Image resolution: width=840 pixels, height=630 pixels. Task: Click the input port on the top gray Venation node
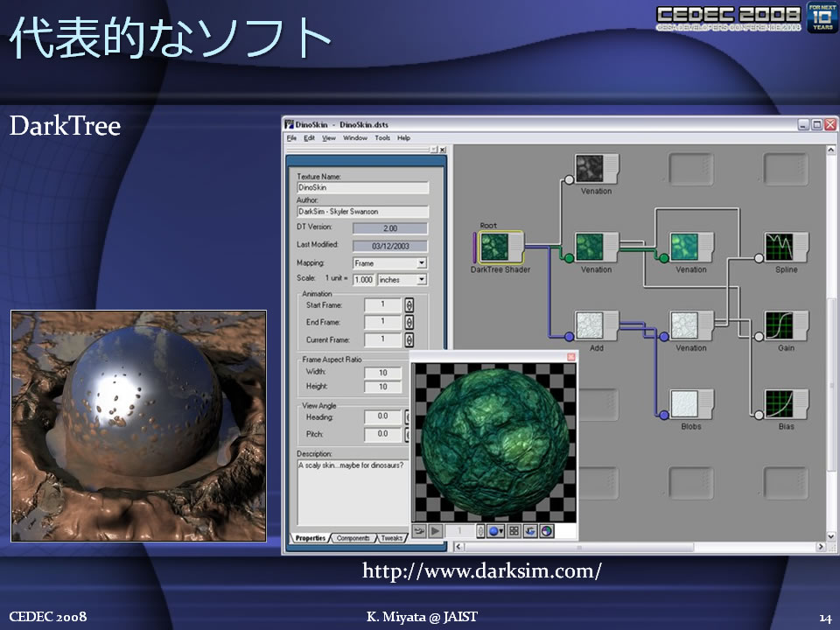569,180
